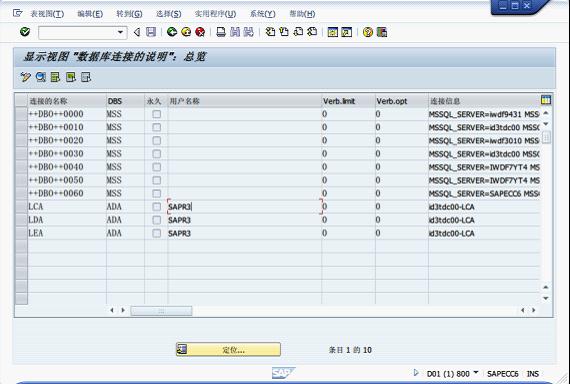Click right arrow of bottom-right horizontal scroller
Viewport: 570px width, 384px height.
point(534,310)
